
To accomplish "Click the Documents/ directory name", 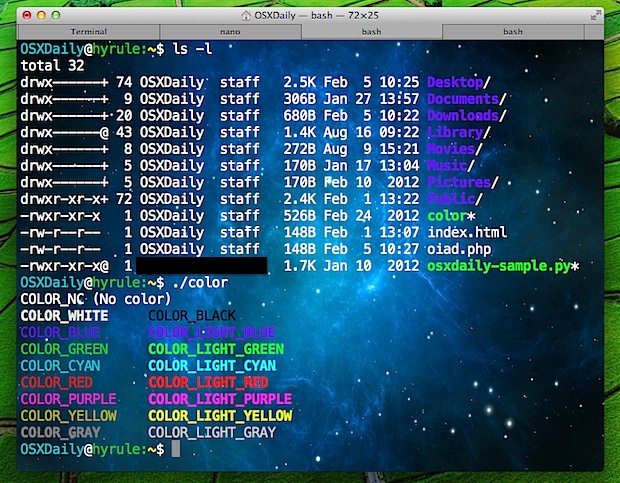I will pyautogui.click(x=467, y=99).
